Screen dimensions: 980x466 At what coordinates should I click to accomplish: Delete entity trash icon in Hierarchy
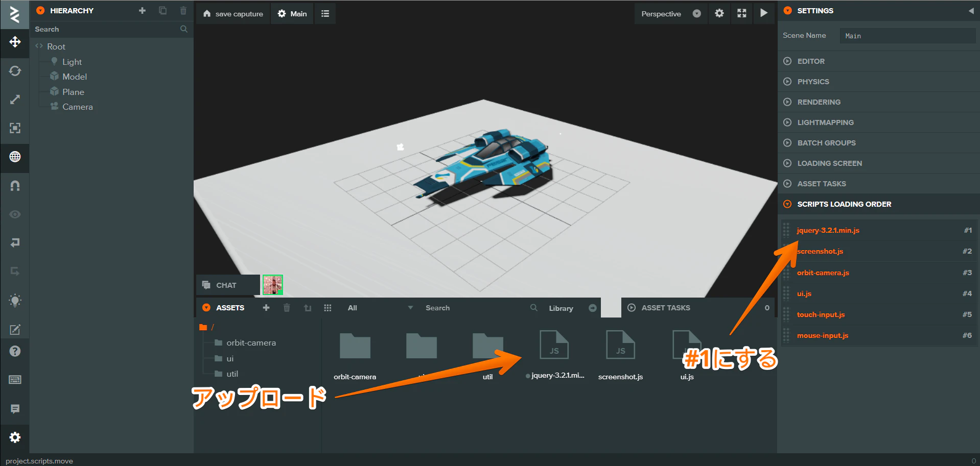[183, 11]
